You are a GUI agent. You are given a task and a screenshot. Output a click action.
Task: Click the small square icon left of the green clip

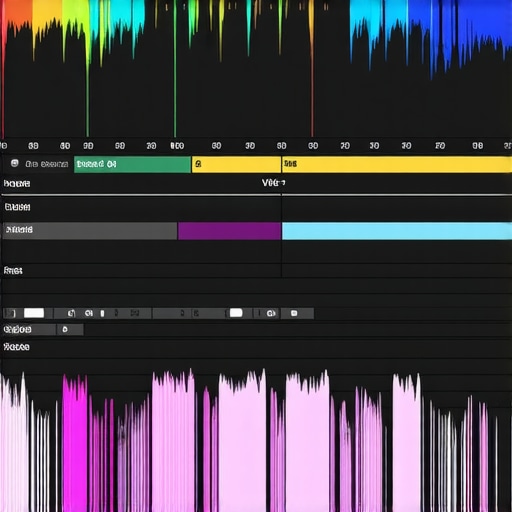coord(14,163)
